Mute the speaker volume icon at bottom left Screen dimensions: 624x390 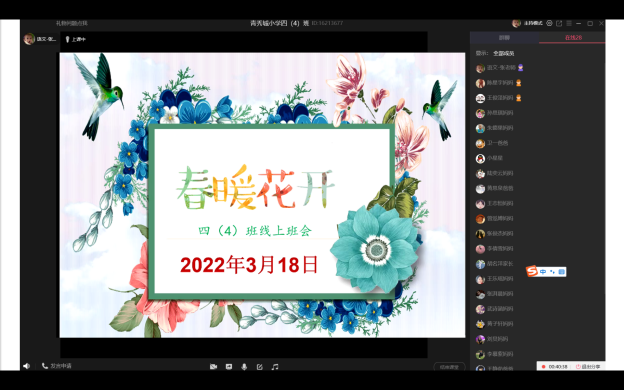(27, 366)
